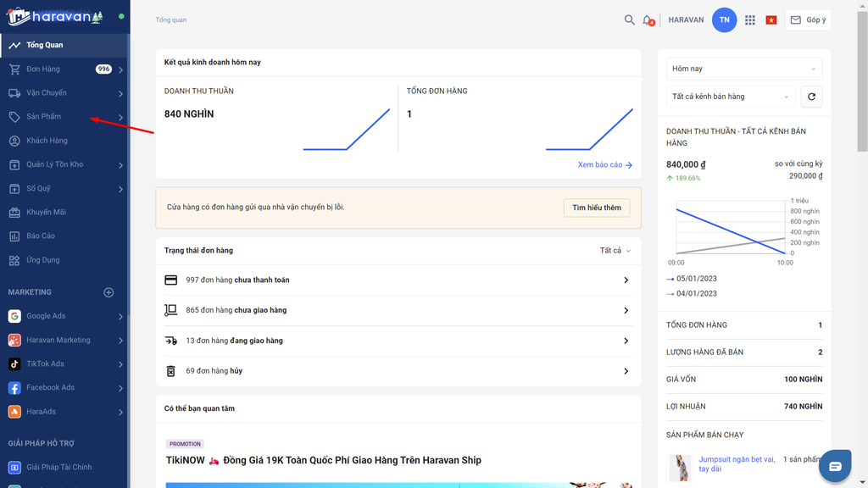Image resolution: width=868 pixels, height=488 pixels.
Task: Open the Jumpsuit product thumbnail
Action: point(680,468)
